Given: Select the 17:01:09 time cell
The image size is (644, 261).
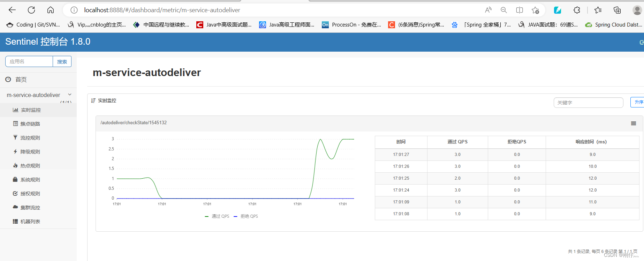Looking at the screenshot, I should pyautogui.click(x=401, y=202).
